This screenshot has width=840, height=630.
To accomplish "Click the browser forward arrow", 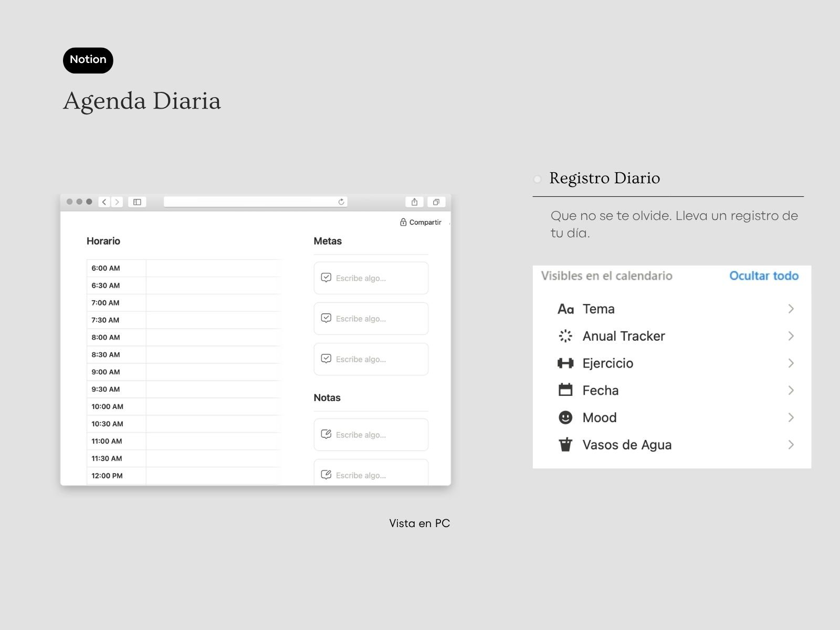I will pos(117,202).
